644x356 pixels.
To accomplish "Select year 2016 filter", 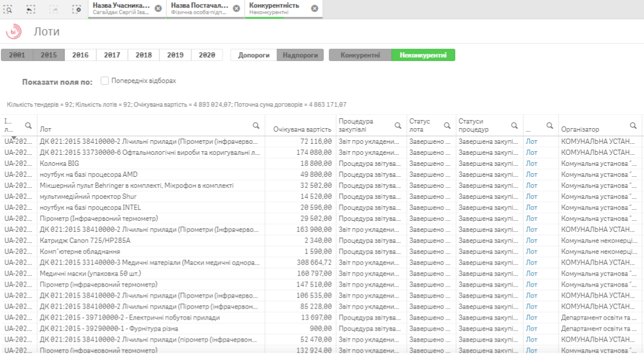I will pos(81,55).
